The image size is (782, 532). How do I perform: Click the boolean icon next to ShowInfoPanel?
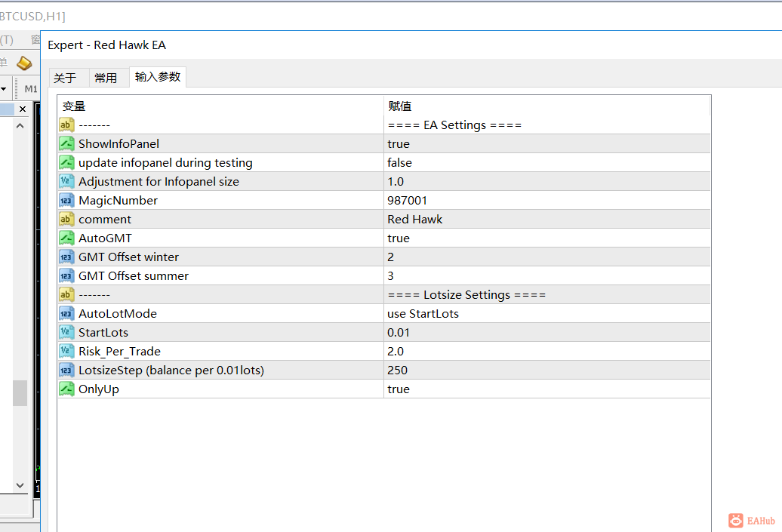tap(66, 143)
